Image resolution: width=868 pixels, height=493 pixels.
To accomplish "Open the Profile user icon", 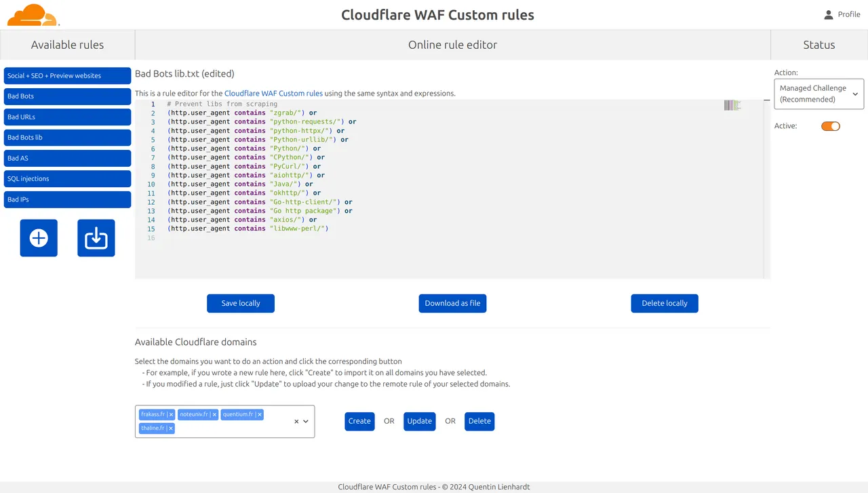I will tap(828, 14).
